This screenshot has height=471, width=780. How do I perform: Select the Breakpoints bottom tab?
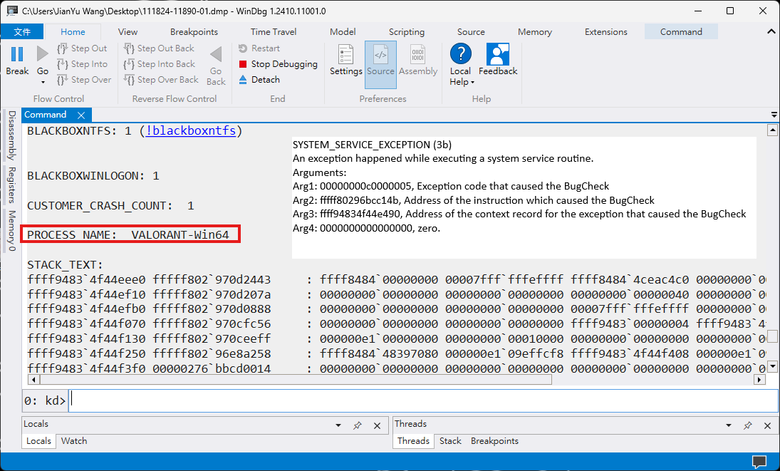[494, 441]
